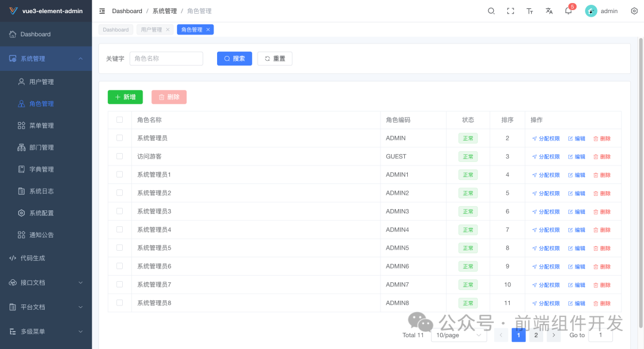This screenshot has height=349, width=644.
Task: Open the notification bell with badge 5
Action: click(568, 11)
